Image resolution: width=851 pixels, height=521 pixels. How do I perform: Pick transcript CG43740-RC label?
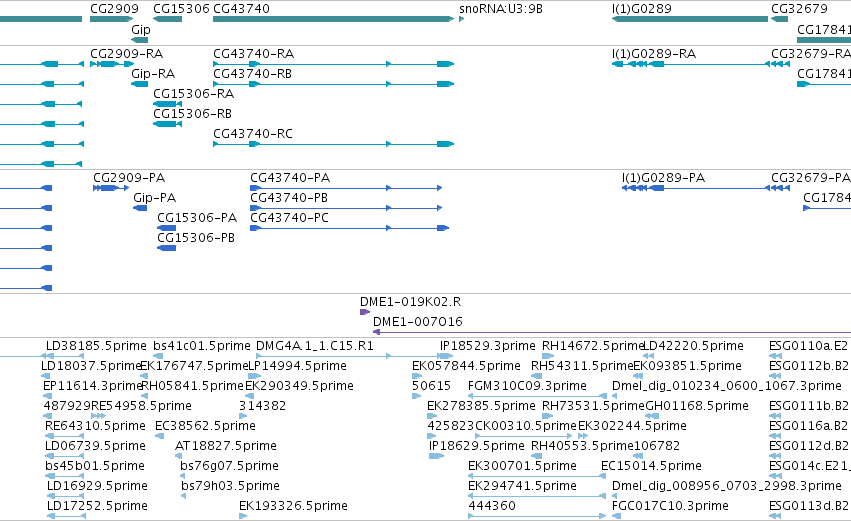click(x=253, y=134)
